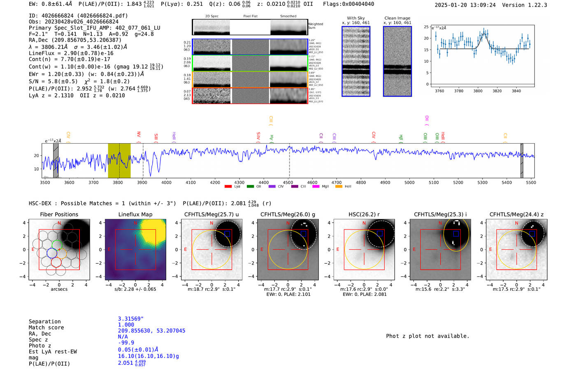Click the dashed line near 4500 Å
Image resolution: width=576 pixels, height=392 pixels.
(x=289, y=161)
